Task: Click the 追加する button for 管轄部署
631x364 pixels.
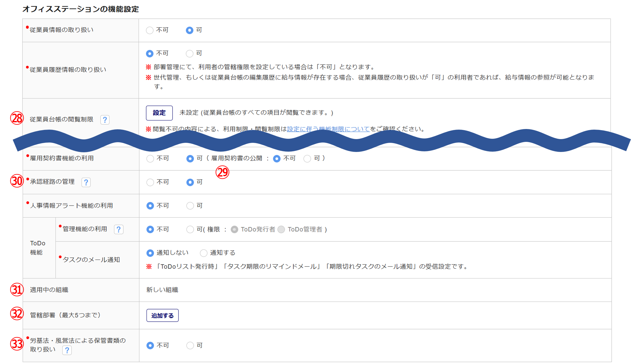Action: [x=162, y=316]
